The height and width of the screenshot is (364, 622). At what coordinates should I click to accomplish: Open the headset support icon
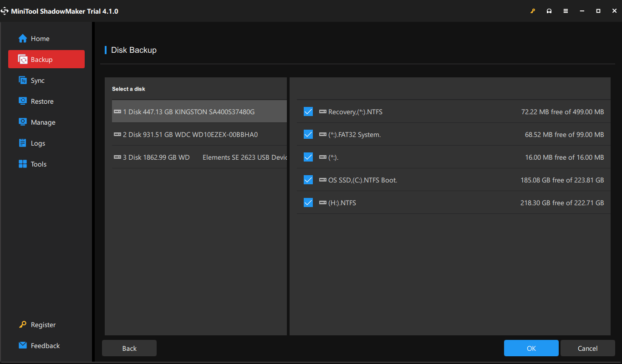click(x=549, y=11)
